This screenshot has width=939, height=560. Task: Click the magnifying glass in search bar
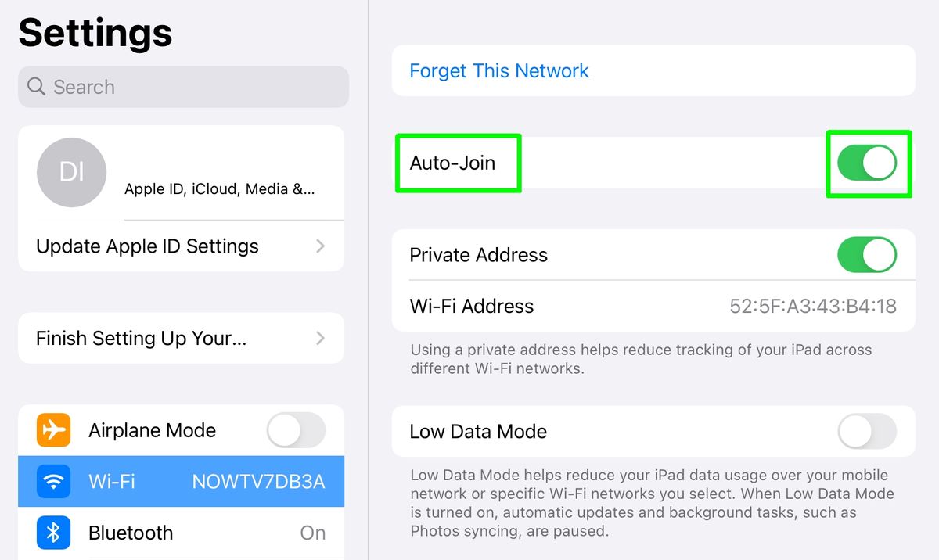pos(36,87)
